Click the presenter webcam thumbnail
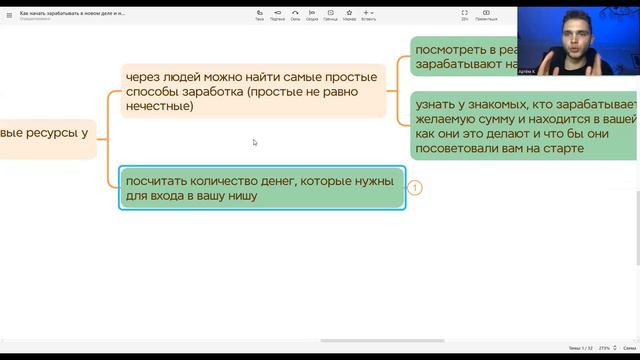 pyautogui.click(x=578, y=41)
